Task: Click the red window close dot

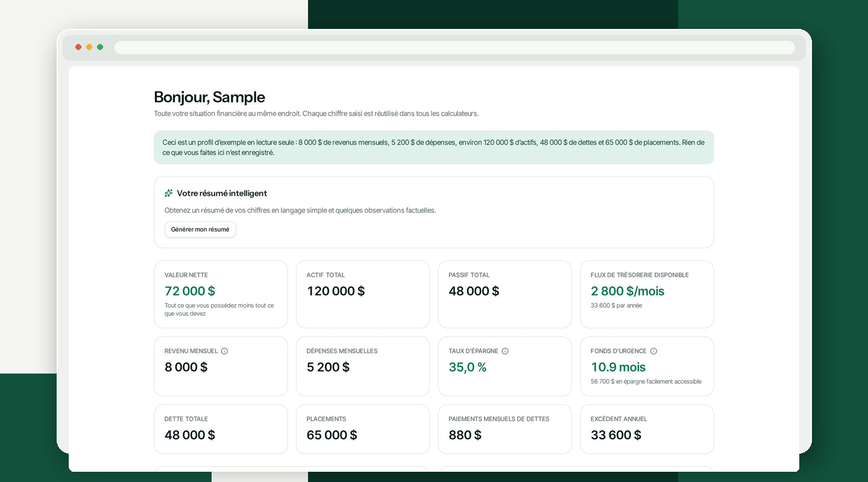Action: tap(78, 47)
